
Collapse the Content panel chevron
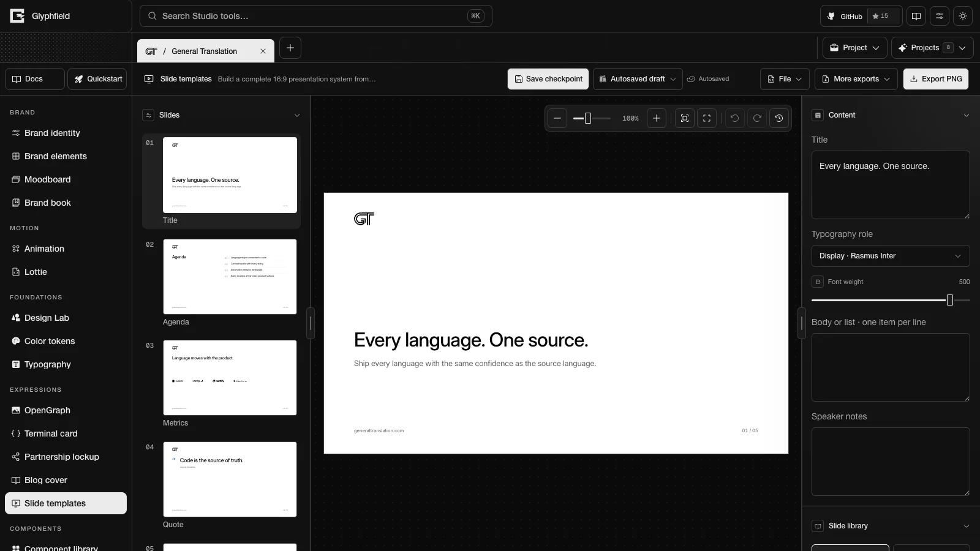coord(967,115)
